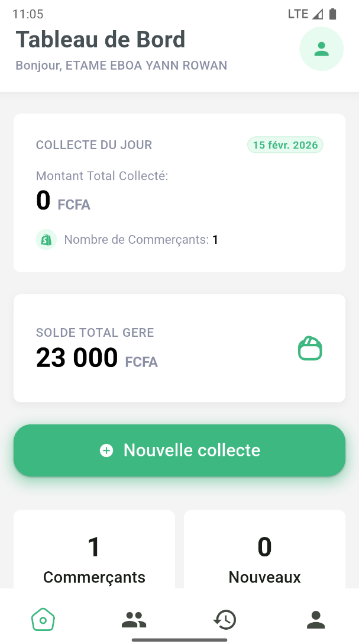Screen dimensions: 359x644
Task: Click the Tableau de Bord title
Action: (101, 39)
